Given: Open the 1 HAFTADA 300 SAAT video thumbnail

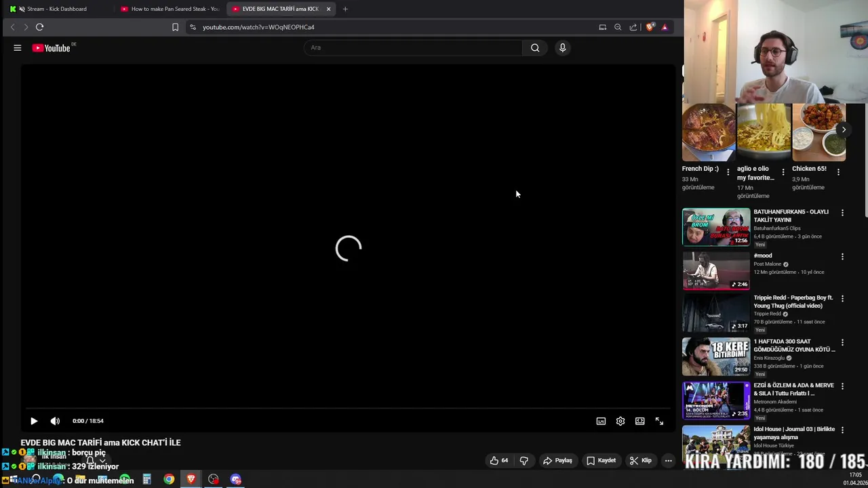Looking at the screenshot, I should pyautogui.click(x=716, y=357).
